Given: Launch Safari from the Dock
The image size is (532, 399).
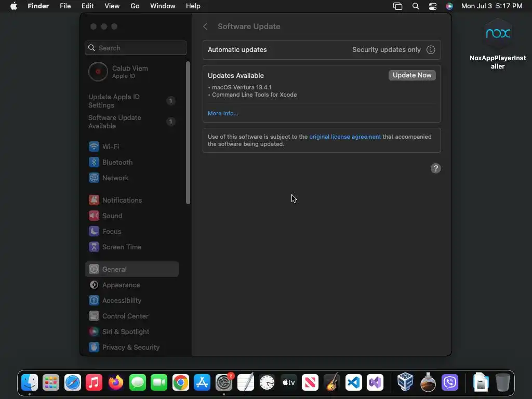Looking at the screenshot, I should pos(73,383).
